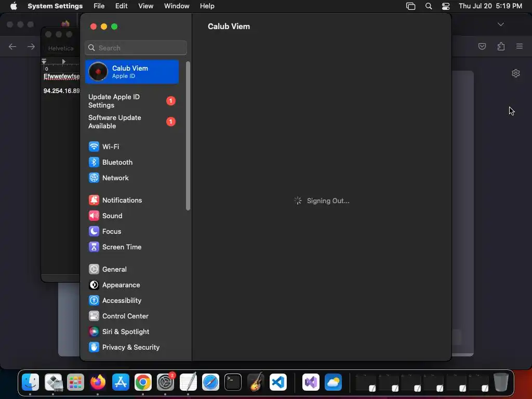Image resolution: width=532 pixels, height=399 pixels.
Task: Click the sidebar vertical scrollbar
Action: click(188, 136)
